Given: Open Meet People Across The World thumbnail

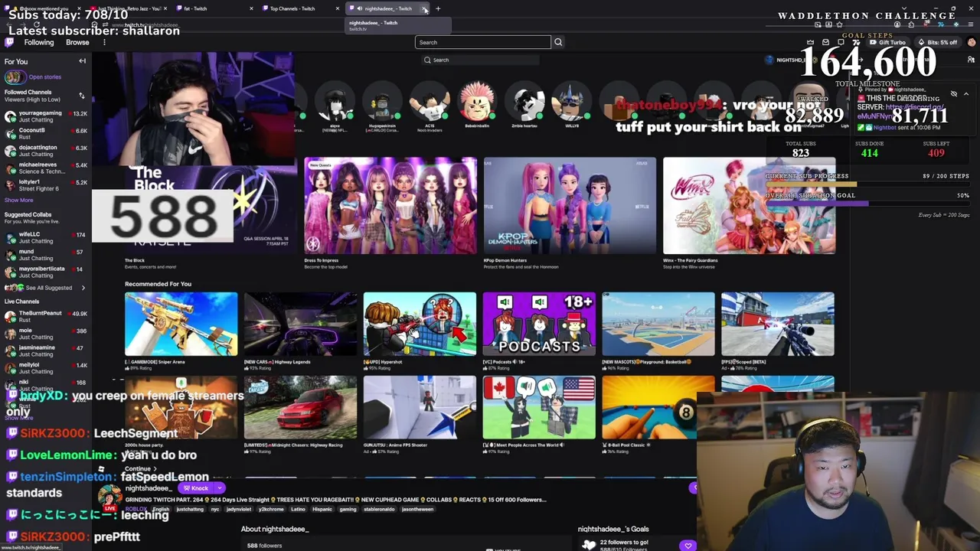Looking at the screenshot, I should [x=539, y=407].
